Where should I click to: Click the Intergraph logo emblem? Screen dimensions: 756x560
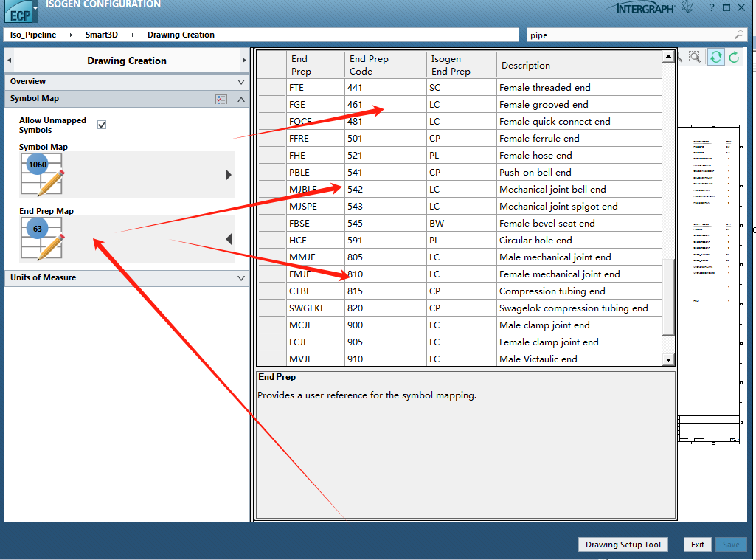(x=687, y=7)
